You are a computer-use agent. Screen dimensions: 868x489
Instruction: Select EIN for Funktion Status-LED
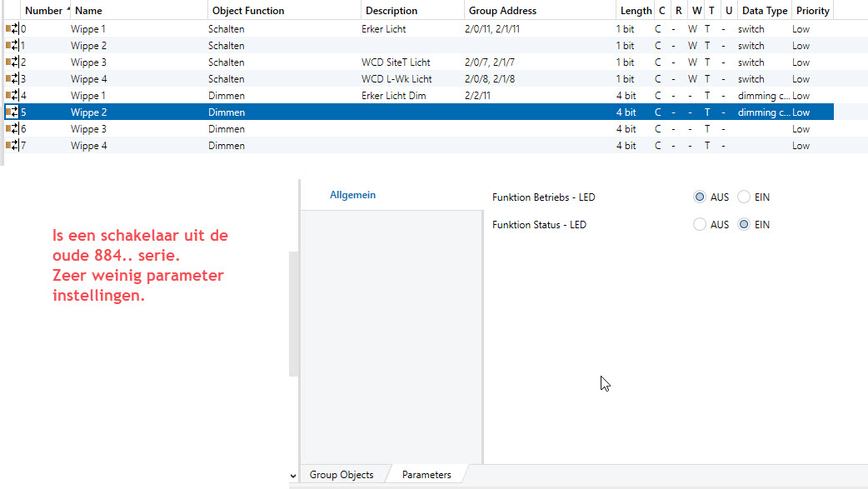click(744, 225)
